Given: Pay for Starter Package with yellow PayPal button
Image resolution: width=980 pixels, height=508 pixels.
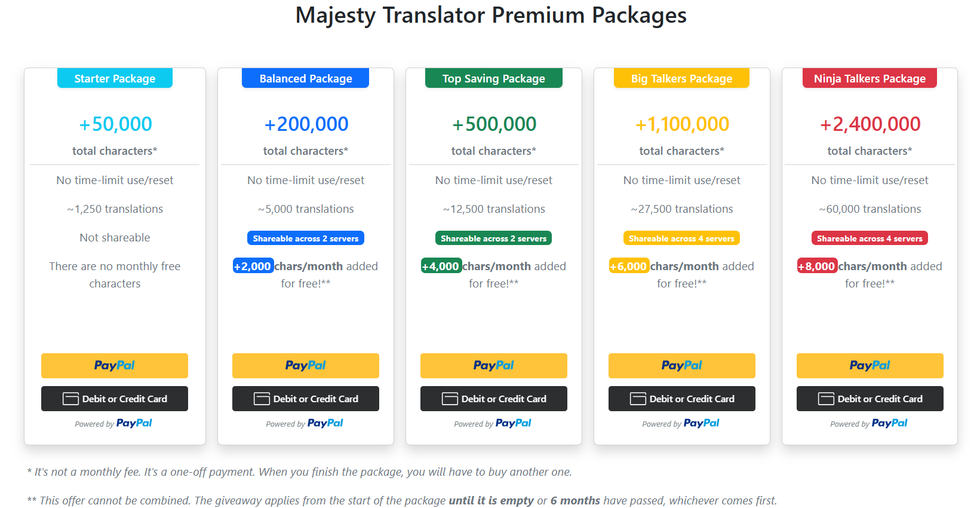Looking at the screenshot, I should click(x=115, y=366).
